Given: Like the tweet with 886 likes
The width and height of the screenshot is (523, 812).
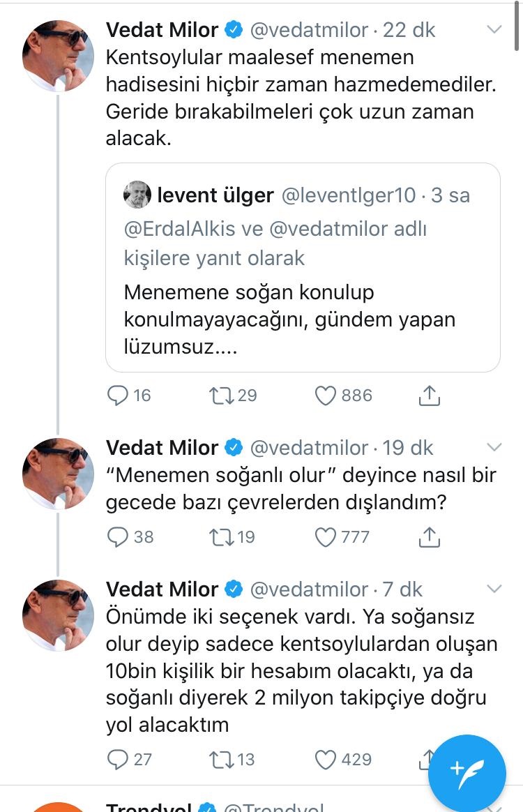Looking at the screenshot, I should pos(326,396).
